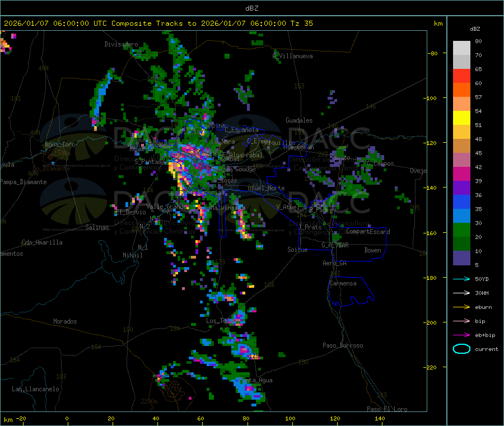The height and width of the screenshot is (426, 504).
Task: Click the 'Soitue' map label
Action: point(297,250)
